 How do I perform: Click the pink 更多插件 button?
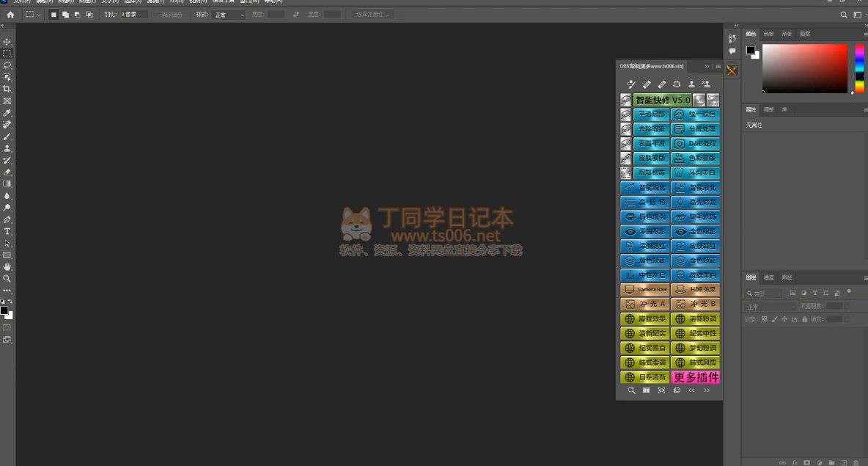pyautogui.click(x=696, y=377)
